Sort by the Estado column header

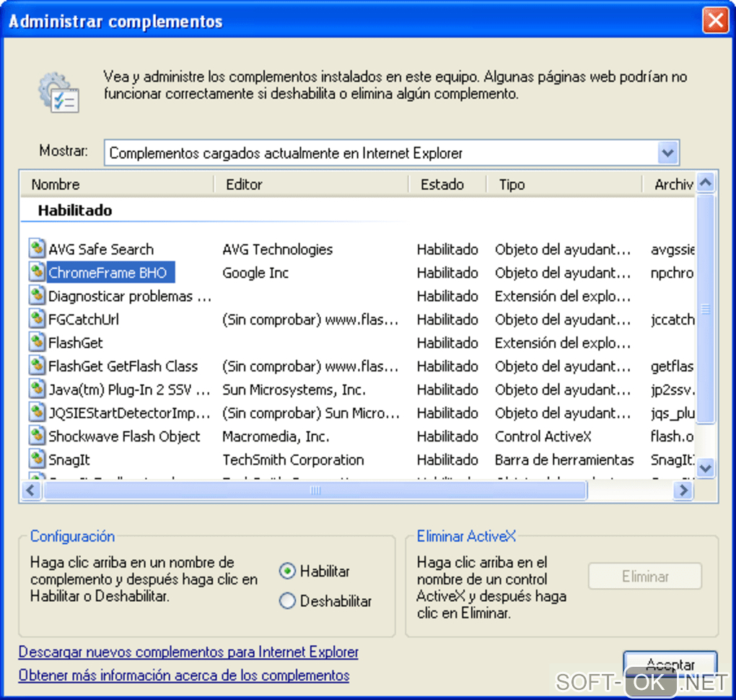click(448, 185)
